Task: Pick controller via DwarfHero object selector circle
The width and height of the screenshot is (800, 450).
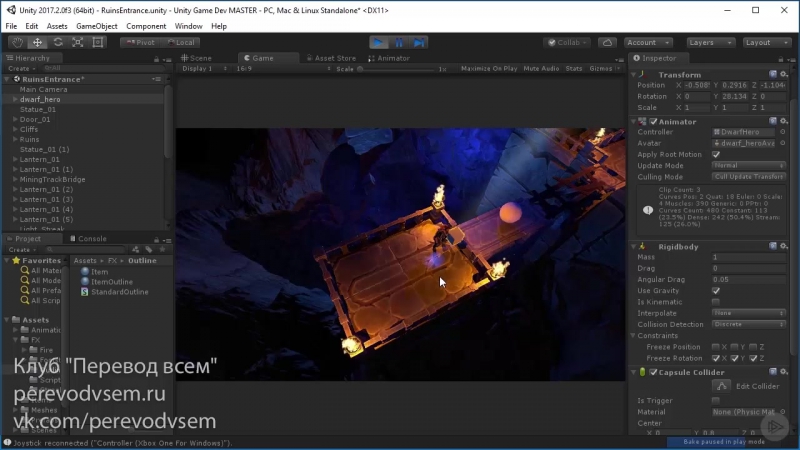Action: [783, 132]
